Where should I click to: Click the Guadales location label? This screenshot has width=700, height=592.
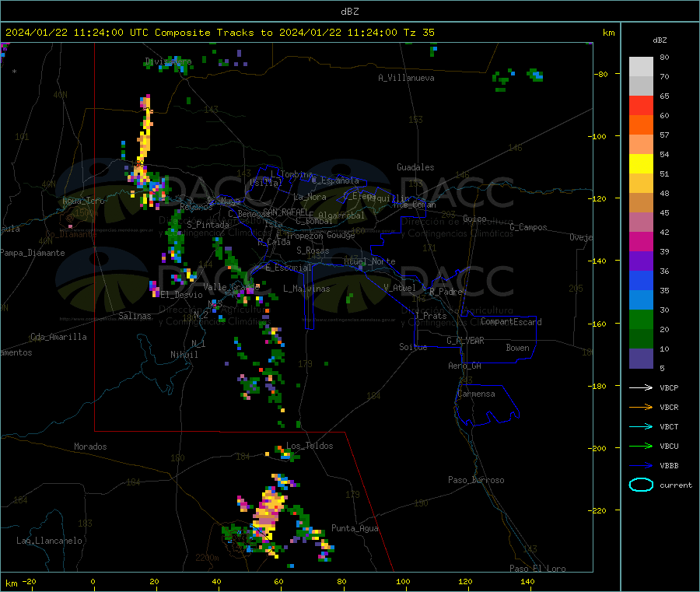tap(415, 167)
